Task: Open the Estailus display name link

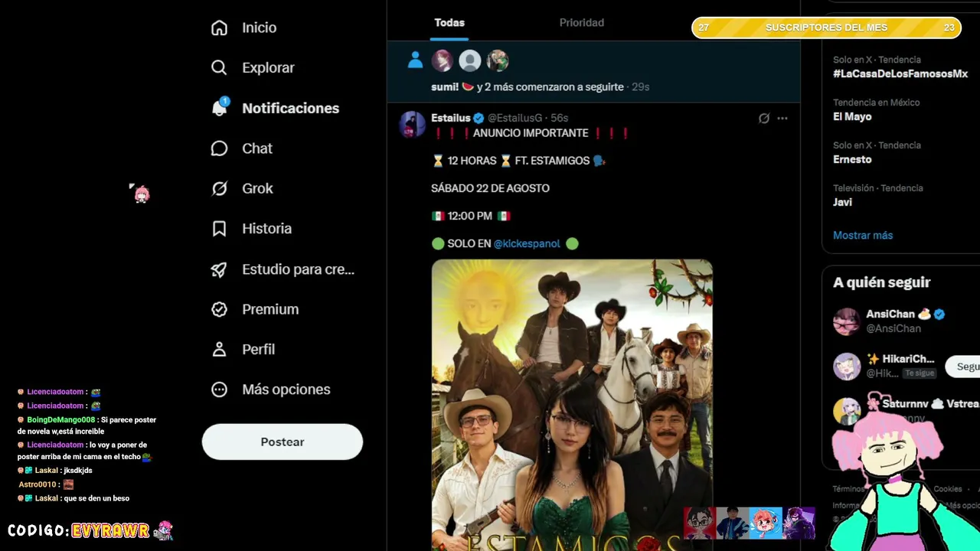Action: tap(451, 118)
